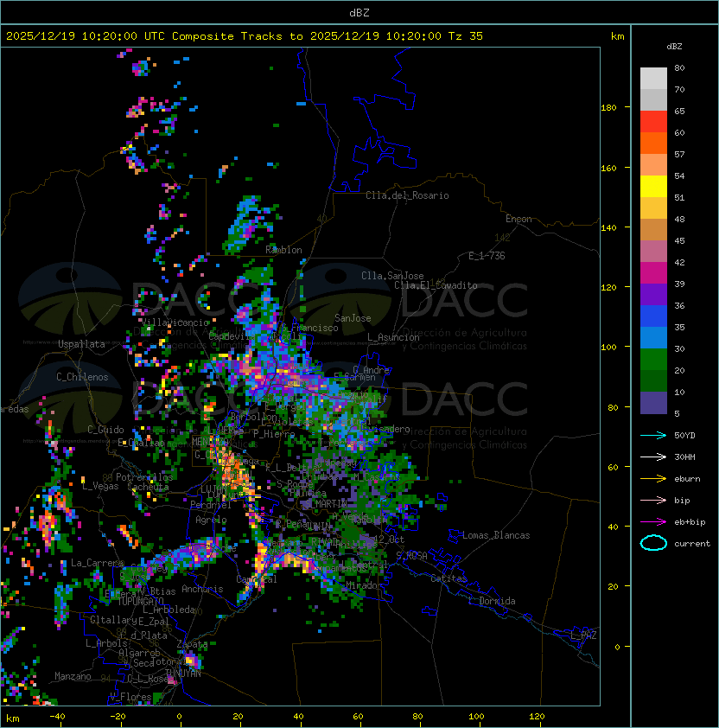719x728 pixels.
Task: Click the 'Catitas' place label
Action: [x=449, y=578]
